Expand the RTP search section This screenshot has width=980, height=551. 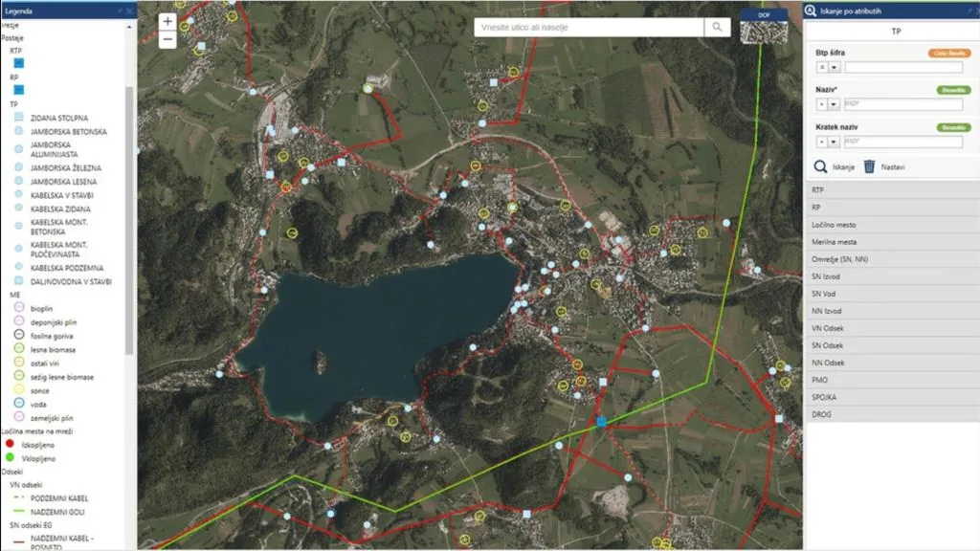(x=893, y=190)
